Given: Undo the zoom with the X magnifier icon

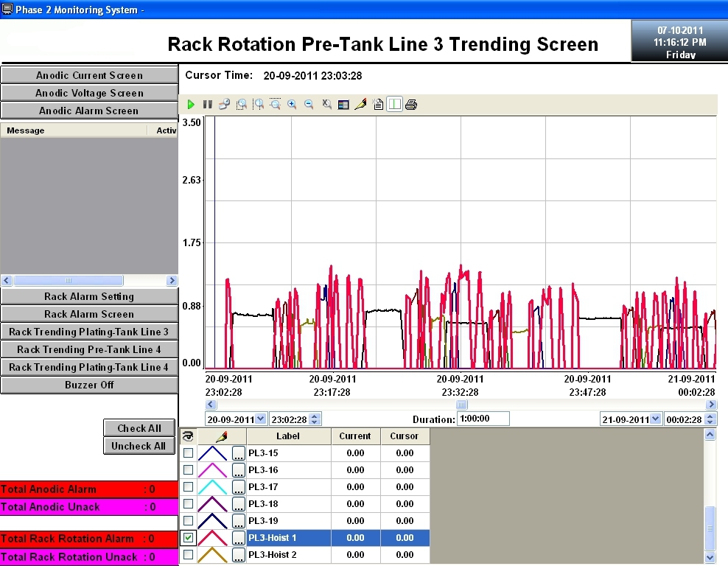Looking at the screenshot, I should click(x=326, y=104).
